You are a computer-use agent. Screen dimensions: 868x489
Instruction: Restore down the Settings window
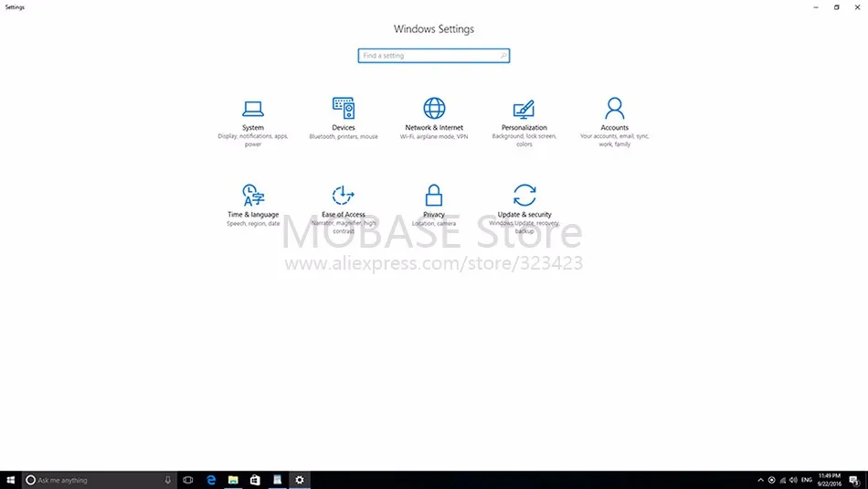click(x=836, y=7)
